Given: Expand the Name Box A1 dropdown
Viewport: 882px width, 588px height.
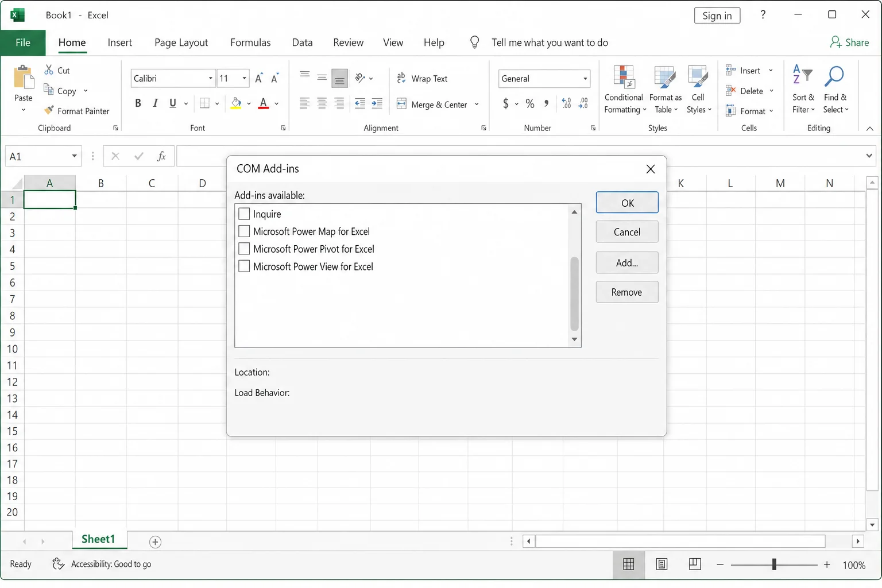Looking at the screenshot, I should (74, 156).
